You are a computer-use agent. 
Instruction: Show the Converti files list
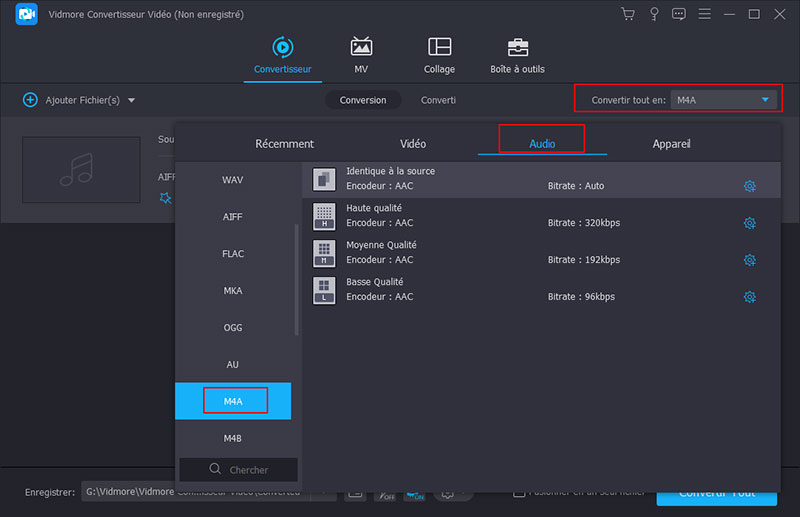[438, 100]
